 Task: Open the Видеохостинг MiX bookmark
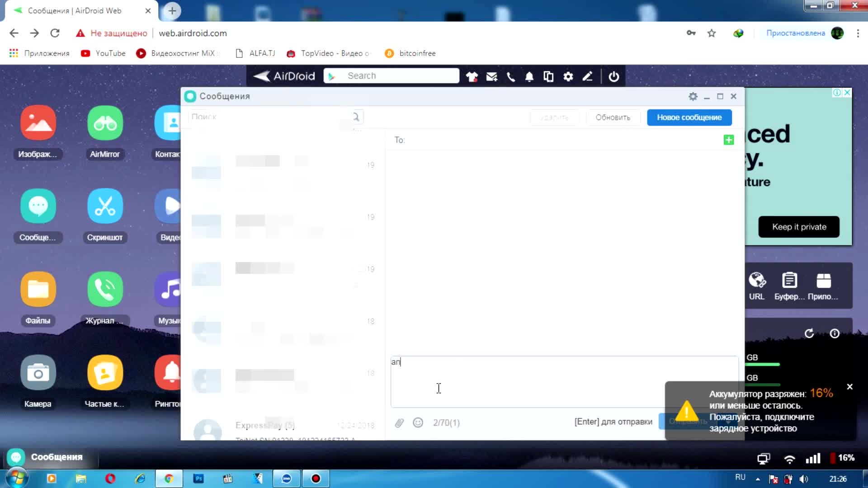(x=178, y=53)
